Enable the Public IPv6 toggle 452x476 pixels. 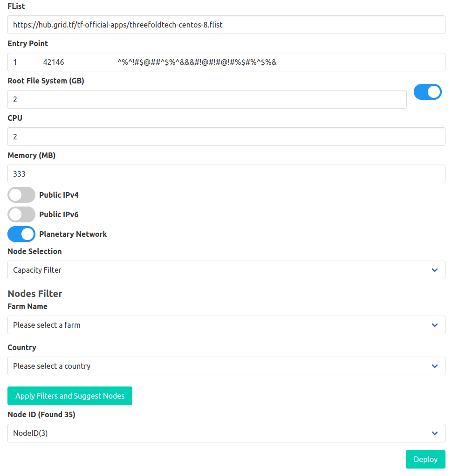coord(21,214)
